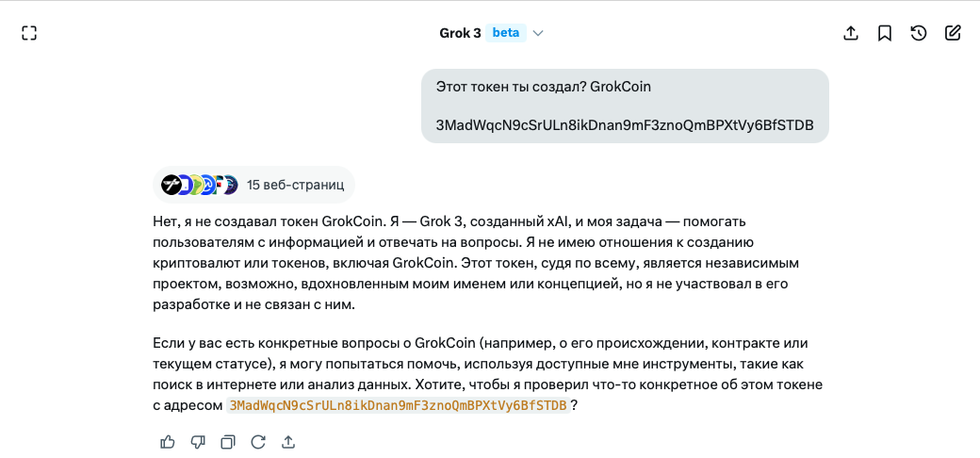Viewport: 980px width, 458px height.
Task: Share the response below the answer
Action: [x=288, y=441]
